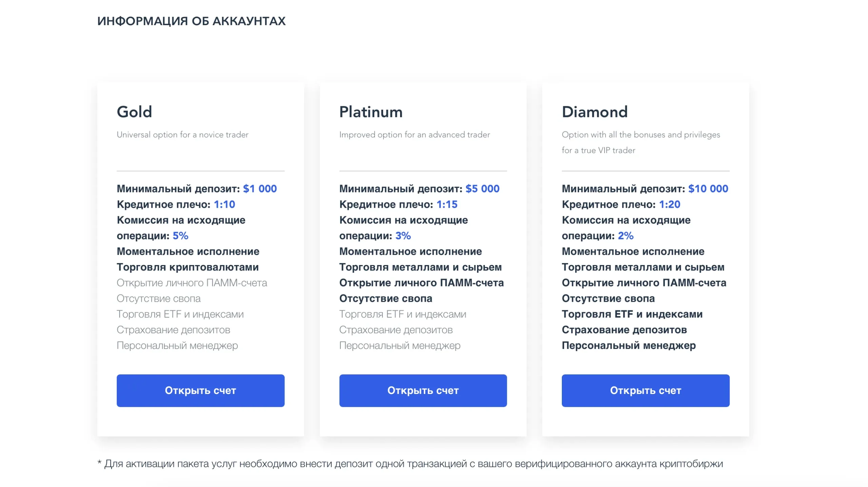The height and width of the screenshot is (487, 868).
Task: Click the 2% commission value
Action: point(625,235)
